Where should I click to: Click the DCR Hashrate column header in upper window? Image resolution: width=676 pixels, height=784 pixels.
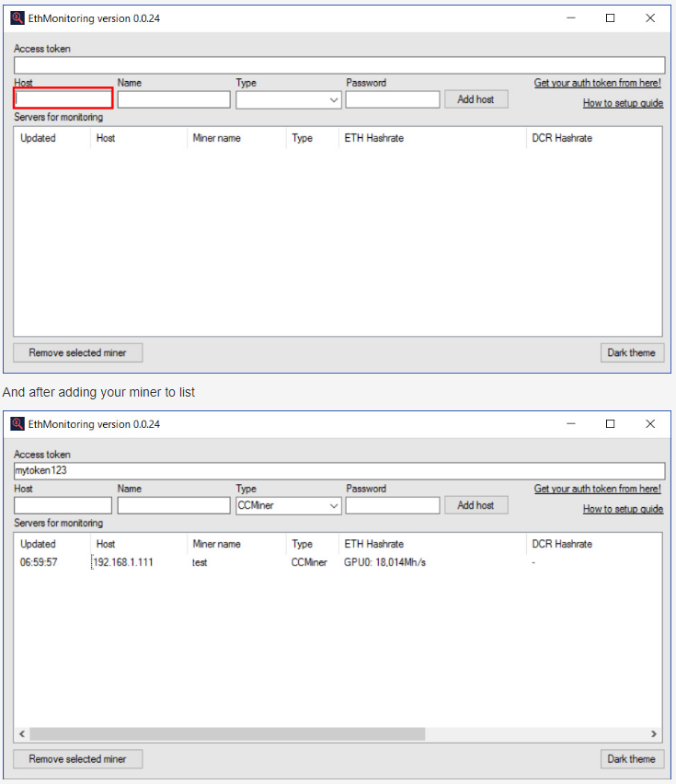tap(562, 138)
